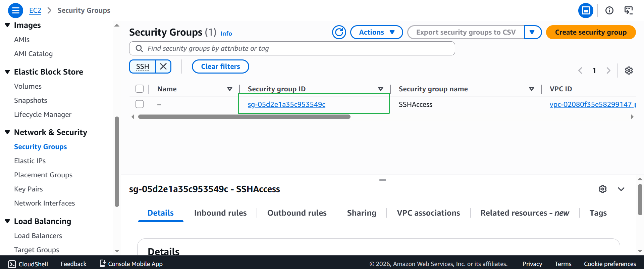Open the Info link beside title
This screenshot has height=269, width=644.
(x=226, y=34)
